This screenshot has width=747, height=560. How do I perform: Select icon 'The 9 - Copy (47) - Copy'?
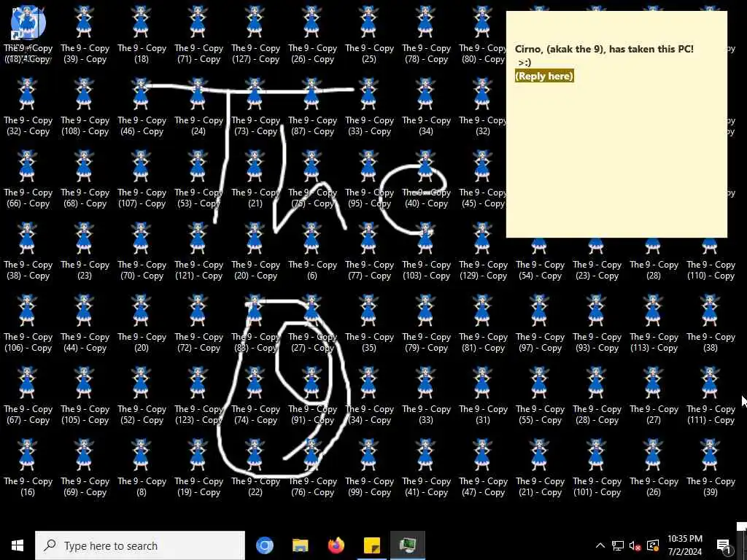pos(483,468)
